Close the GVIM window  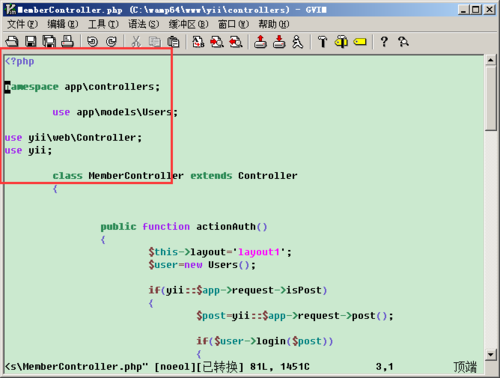pyautogui.click(x=490, y=9)
